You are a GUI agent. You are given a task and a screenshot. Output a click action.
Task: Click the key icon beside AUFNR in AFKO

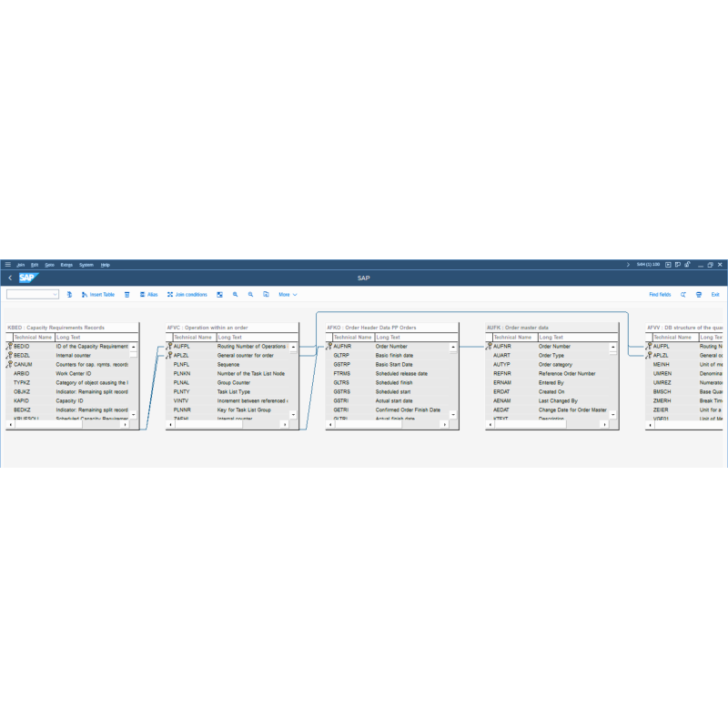(329, 347)
